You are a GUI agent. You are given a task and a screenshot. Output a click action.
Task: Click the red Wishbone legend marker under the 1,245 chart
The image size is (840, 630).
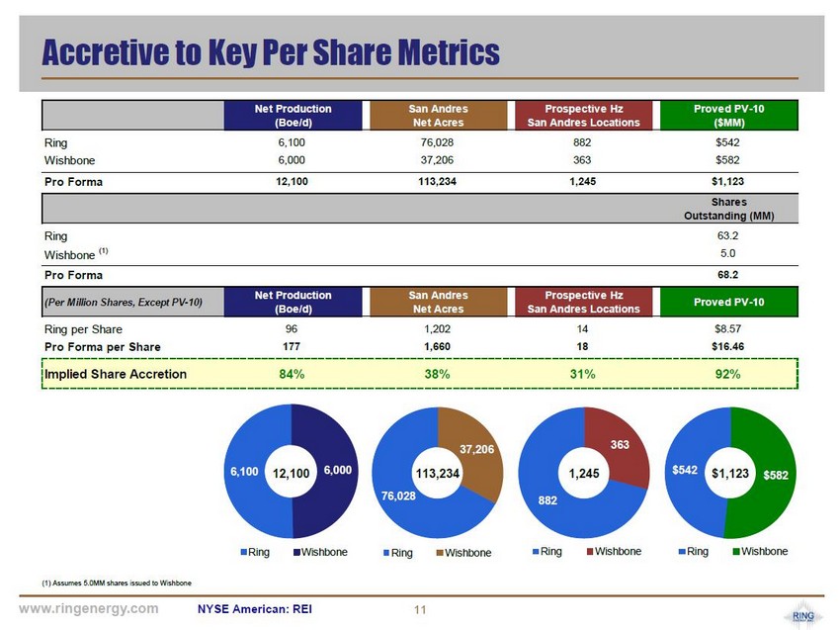pyautogui.click(x=588, y=552)
